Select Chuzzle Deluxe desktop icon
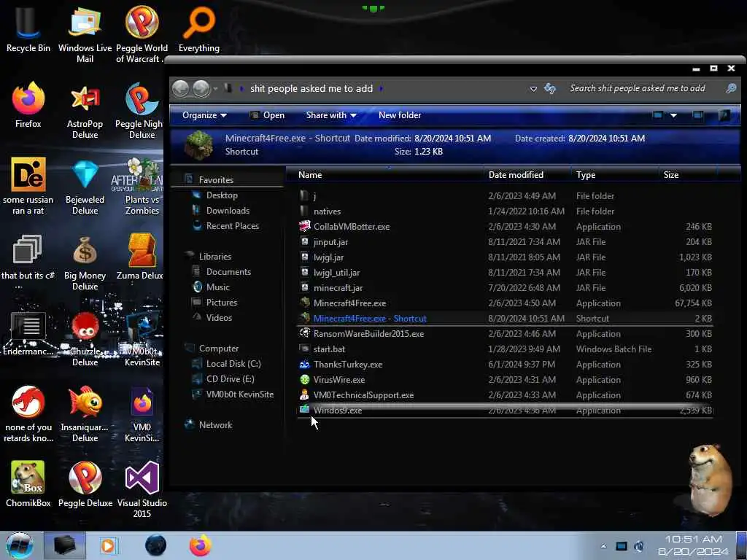Screen dimensions: 747x560 (85, 338)
